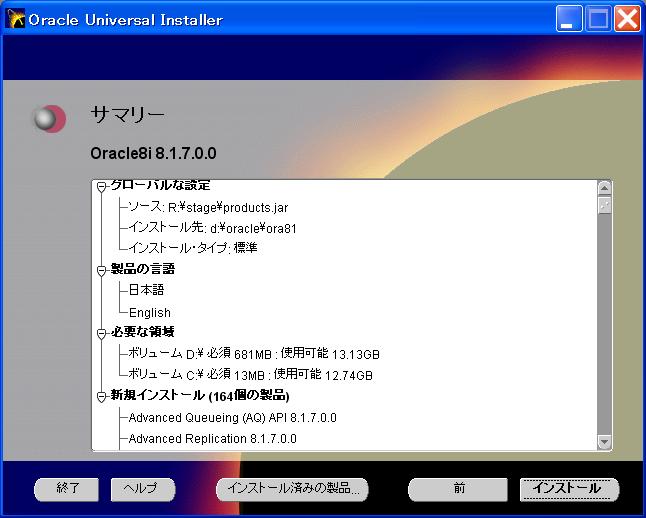Click the Oracle Universal Installer title bar icon
Viewport: 646px width, 518px height.
(x=16, y=19)
